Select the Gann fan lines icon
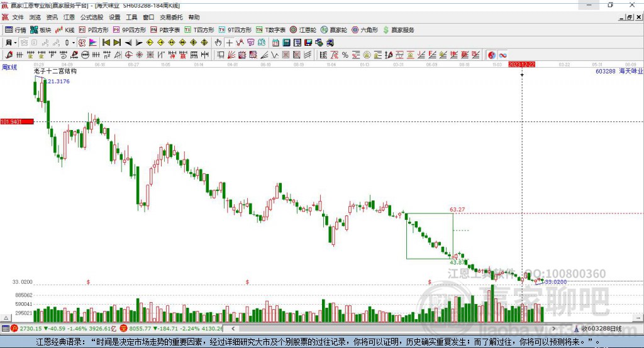The height and width of the screenshot is (348, 644). point(231,55)
